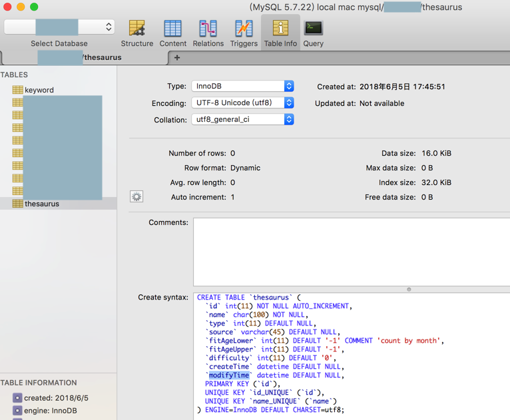The height and width of the screenshot is (420, 510).
Task: Click the Data size value 16.0 KiB
Action: click(437, 153)
